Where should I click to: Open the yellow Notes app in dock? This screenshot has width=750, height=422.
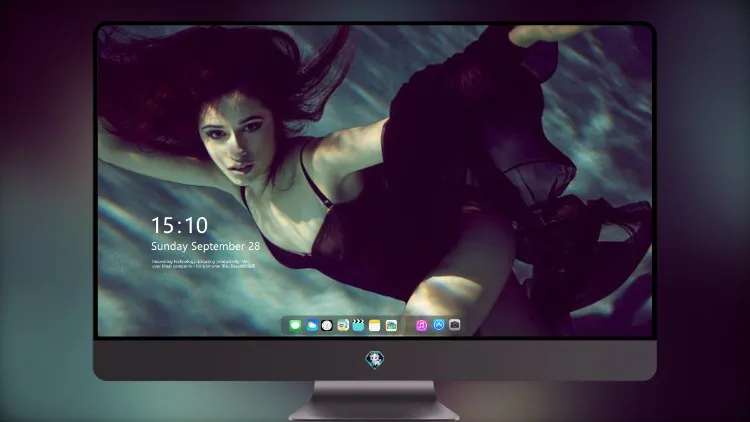375,325
